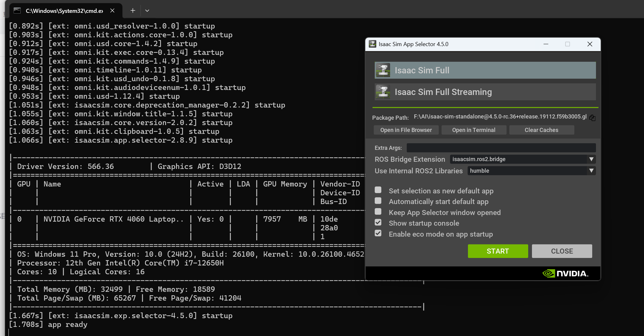Click the "Driver Version: 566.36" text in terminal

point(66,166)
